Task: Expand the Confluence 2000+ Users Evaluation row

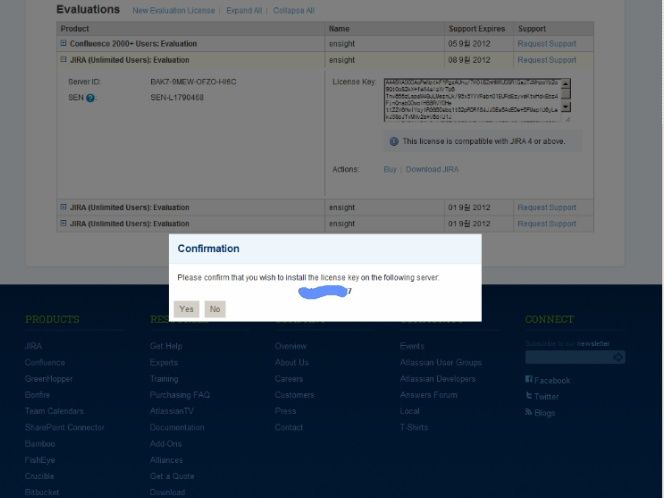Action: (x=63, y=43)
